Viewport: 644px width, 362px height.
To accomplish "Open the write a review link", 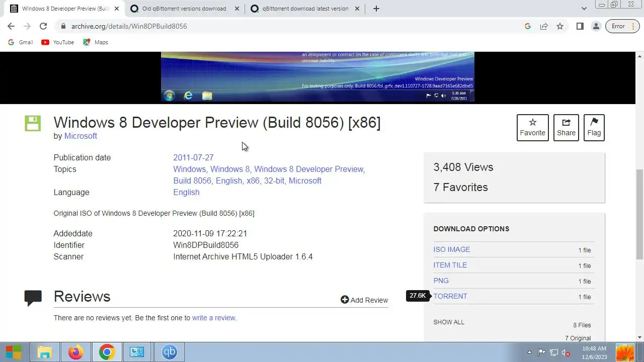I will click(x=213, y=318).
